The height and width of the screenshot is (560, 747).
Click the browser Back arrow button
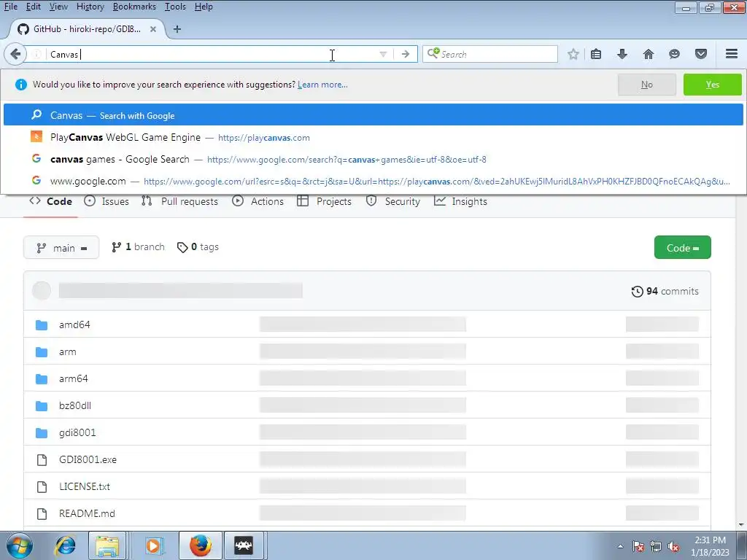[15, 54]
